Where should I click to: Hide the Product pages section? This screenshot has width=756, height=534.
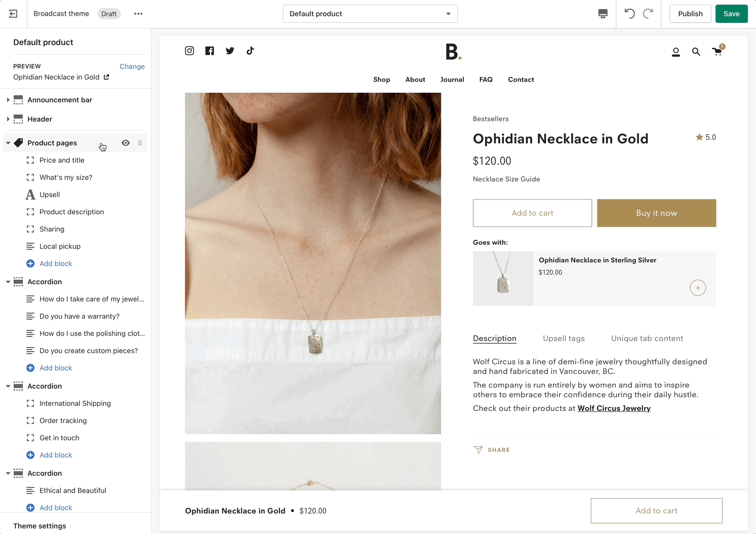pyautogui.click(x=126, y=143)
